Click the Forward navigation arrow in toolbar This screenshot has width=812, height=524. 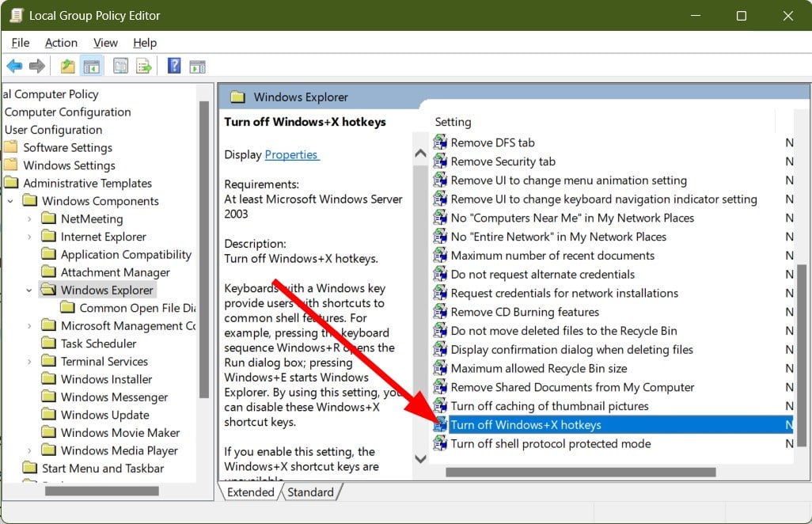pyautogui.click(x=36, y=66)
